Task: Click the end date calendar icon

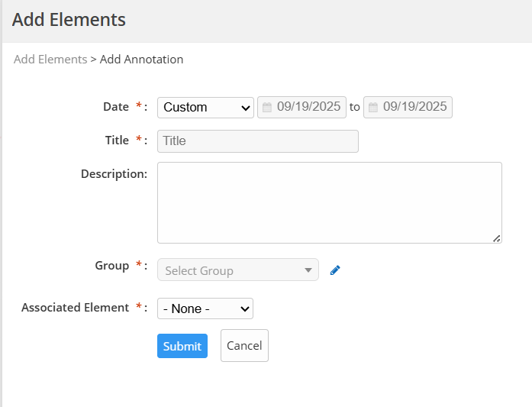Action: tap(373, 108)
